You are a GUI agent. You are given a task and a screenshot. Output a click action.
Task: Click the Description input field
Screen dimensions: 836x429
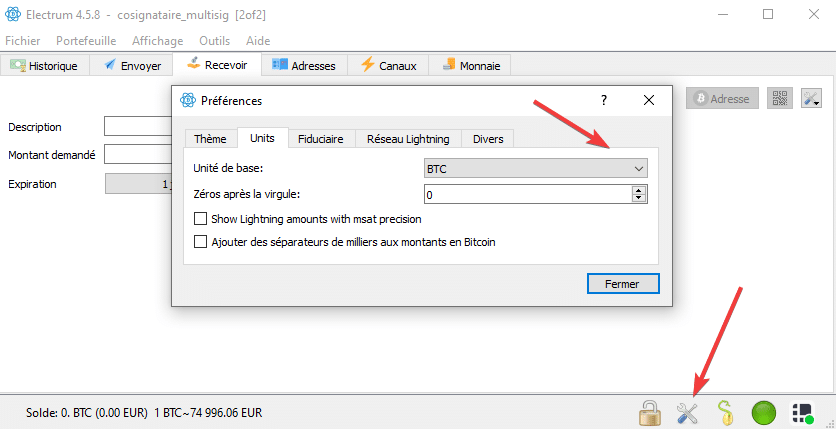(138, 127)
